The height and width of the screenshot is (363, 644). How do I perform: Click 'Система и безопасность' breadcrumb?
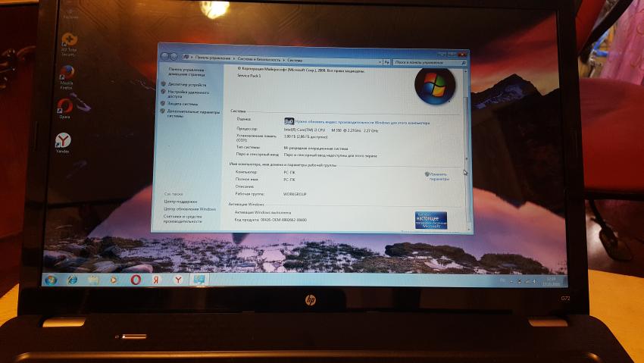point(258,59)
